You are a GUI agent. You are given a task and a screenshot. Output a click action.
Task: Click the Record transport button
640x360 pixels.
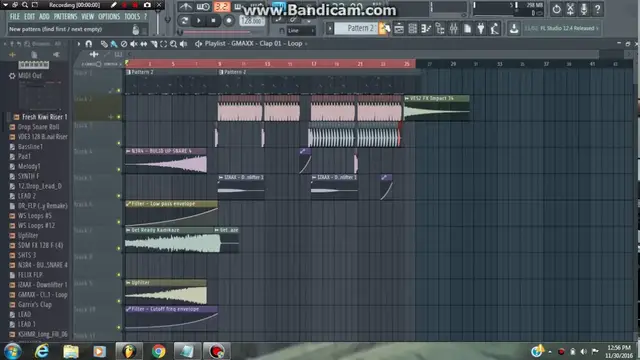coord(229,20)
